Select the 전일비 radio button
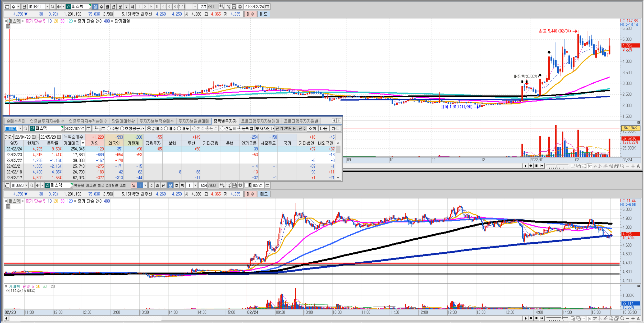Screen dimensions: 644x323 tap(223, 128)
